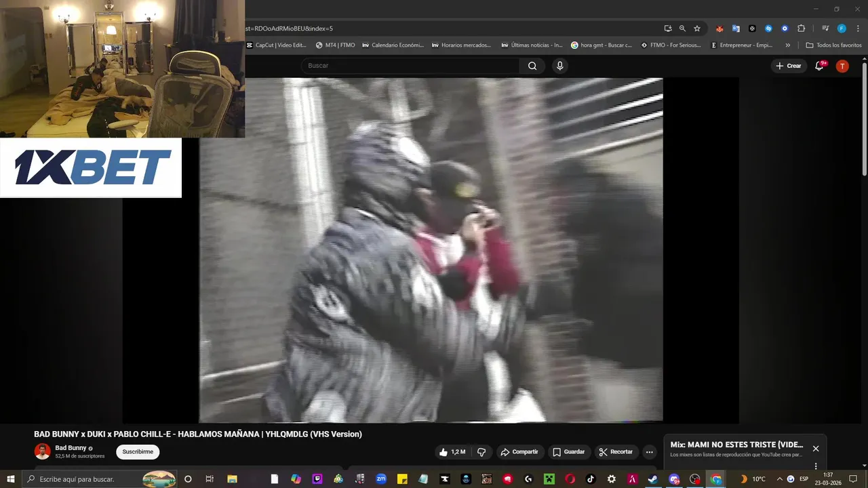Click the Compartir share button
This screenshot has width=868, height=488.
pyautogui.click(x=519, y=452)
